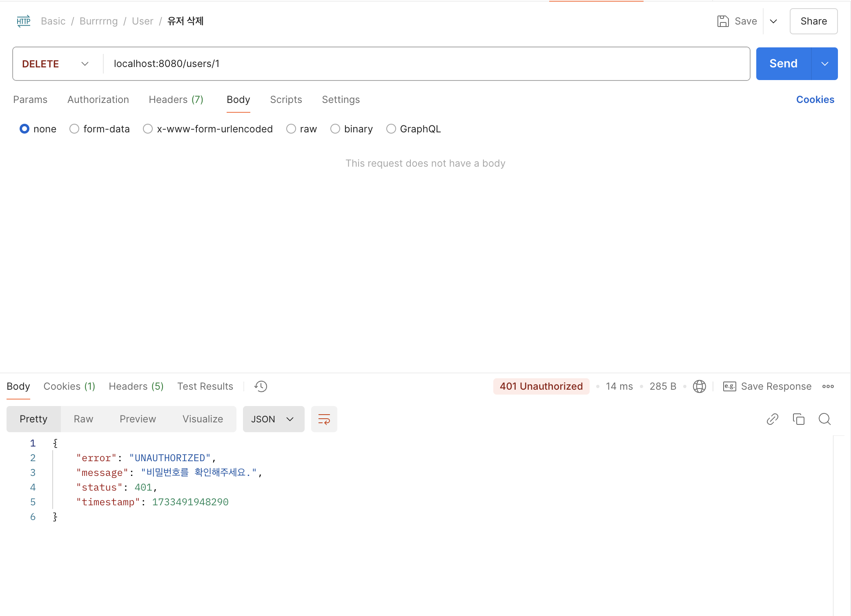Screen dimensions: 851x616
Task: Toggle word wrap icon in response
Action: [x=324, y=419]
